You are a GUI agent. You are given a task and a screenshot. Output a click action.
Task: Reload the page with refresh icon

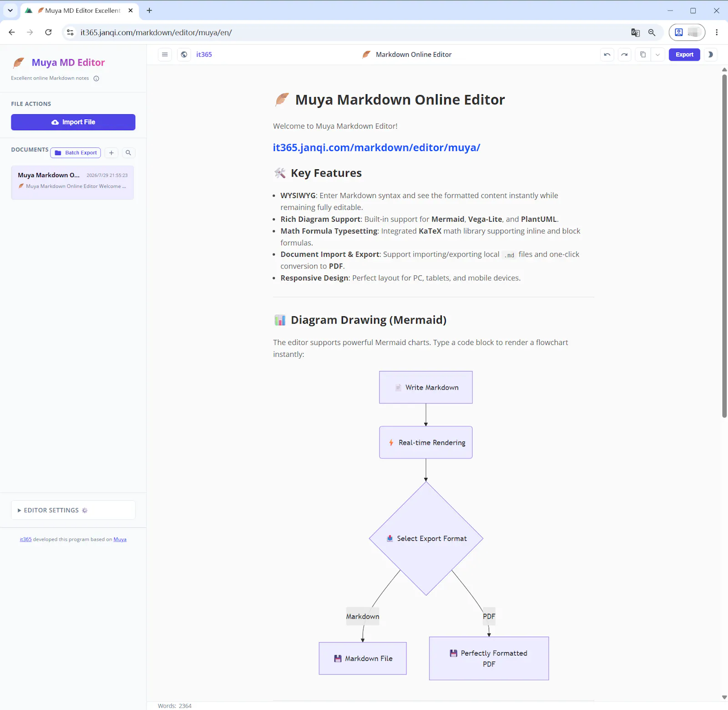point(48,32)
